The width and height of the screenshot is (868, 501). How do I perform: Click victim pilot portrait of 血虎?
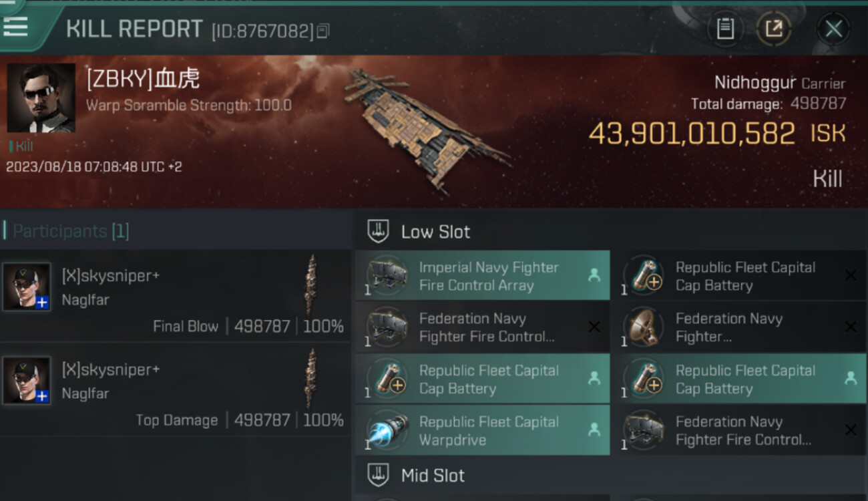41,98
